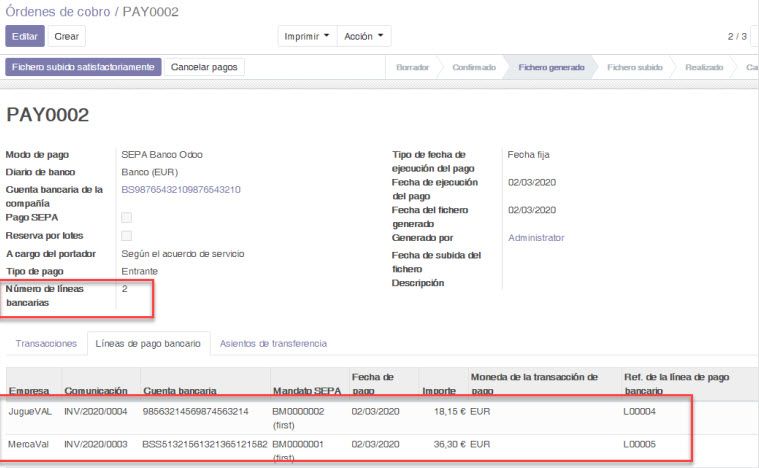759x468 pixels.
Task: Click the Borrador status bar step
Action: [x=413, y=67]
